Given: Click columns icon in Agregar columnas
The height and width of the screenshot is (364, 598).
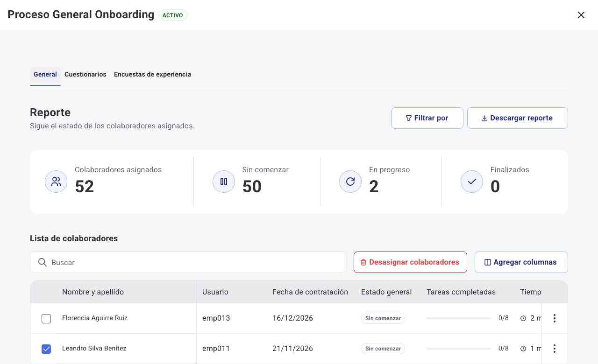Looking at the screenshot, I should click(488, 262).
